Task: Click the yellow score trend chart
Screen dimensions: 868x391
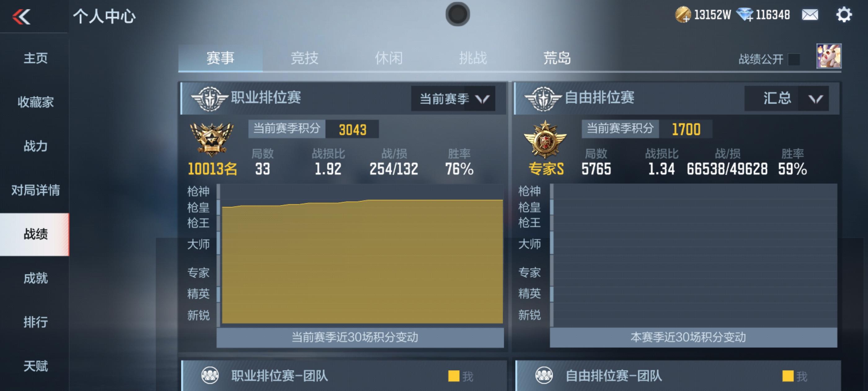Action: pyautogui.click(x=362, y=262)
